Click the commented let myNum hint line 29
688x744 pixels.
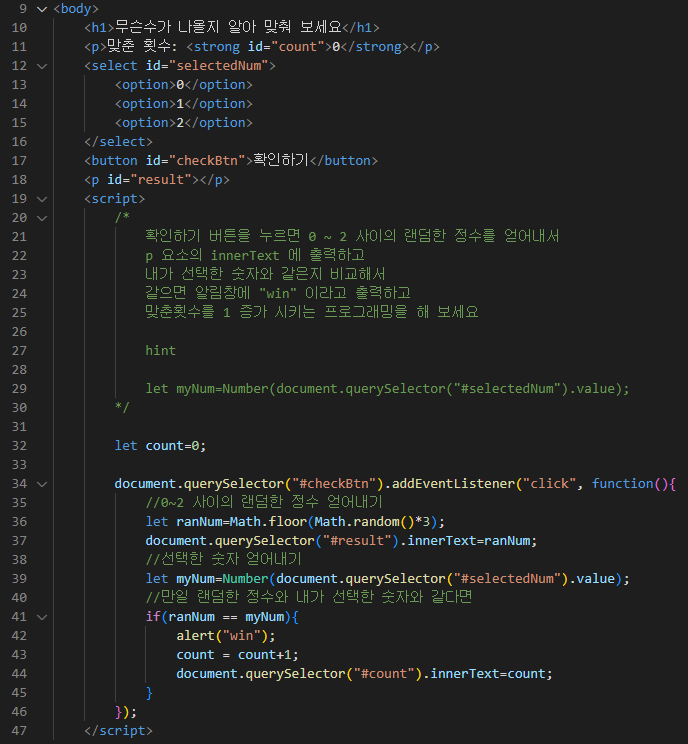(387, 389)
